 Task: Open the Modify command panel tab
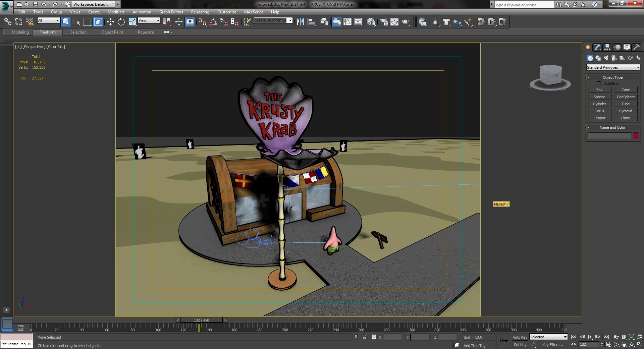click(597, 47)
